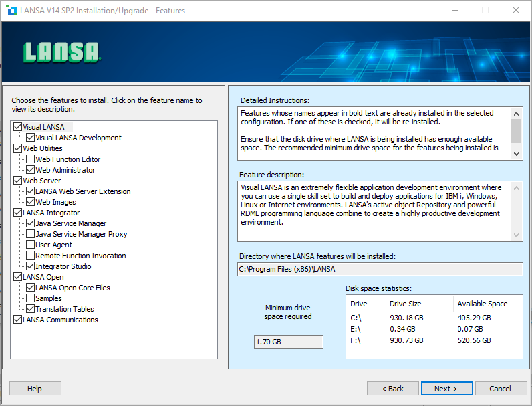Toggle Java Service Manager checkbox
The height and width of the screenshot is (406, 532).
tap(30, 223)
